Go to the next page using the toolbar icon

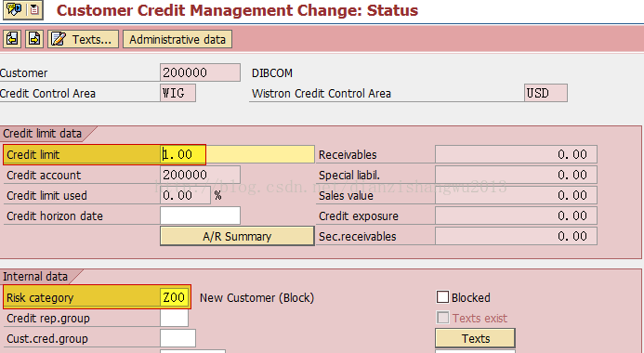click(x=34, y=39)
